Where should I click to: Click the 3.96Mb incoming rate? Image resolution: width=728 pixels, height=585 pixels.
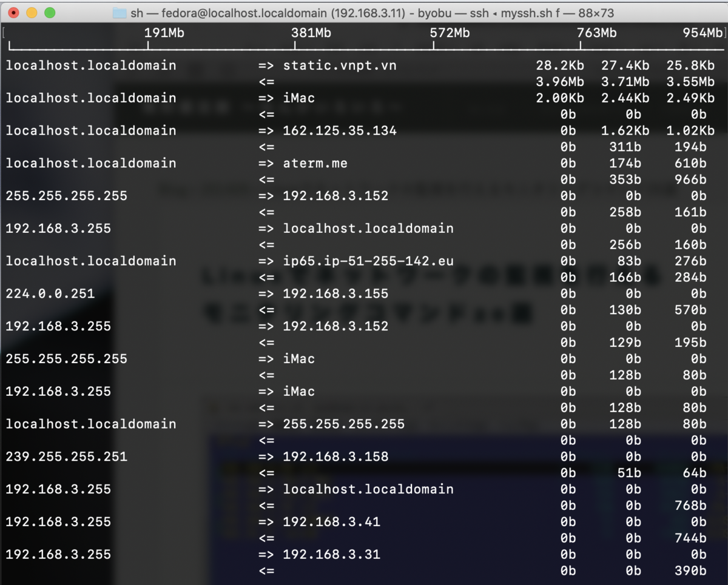pos(559,82)
